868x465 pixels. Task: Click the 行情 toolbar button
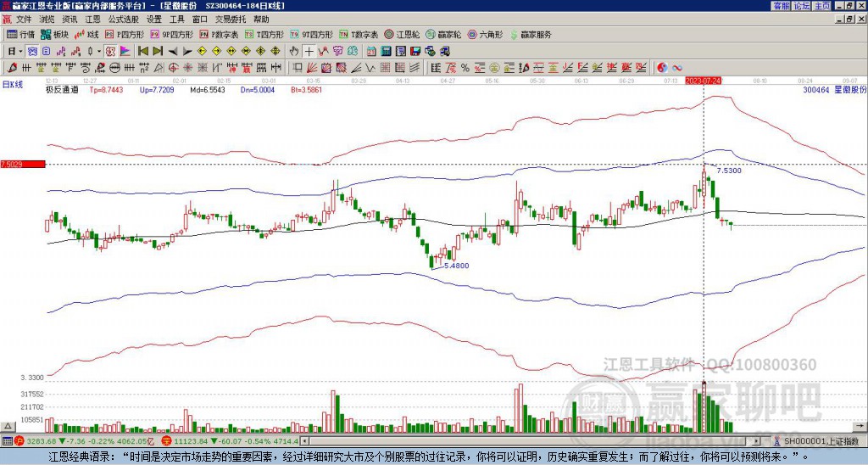(x=21, y=34)
